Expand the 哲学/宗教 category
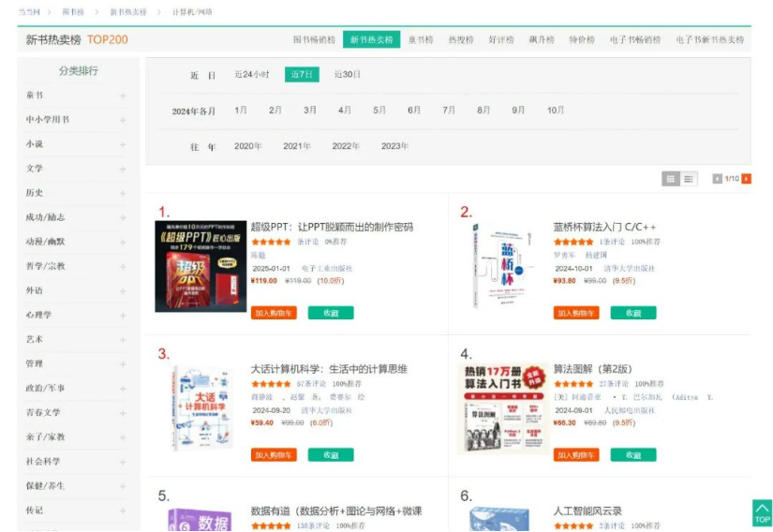This screenshot has height=532, width=773. pyautogui.click(x=122, y=267)
